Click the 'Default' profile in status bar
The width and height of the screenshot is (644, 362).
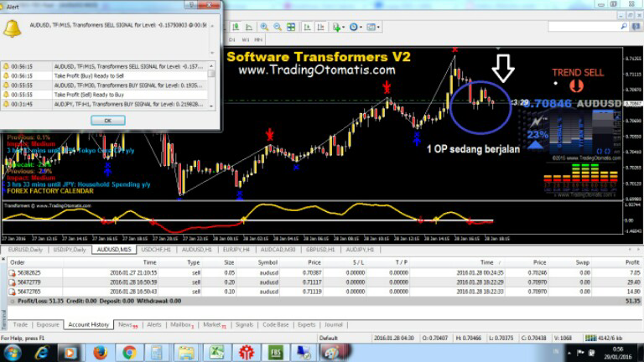(x=328, y=338)
